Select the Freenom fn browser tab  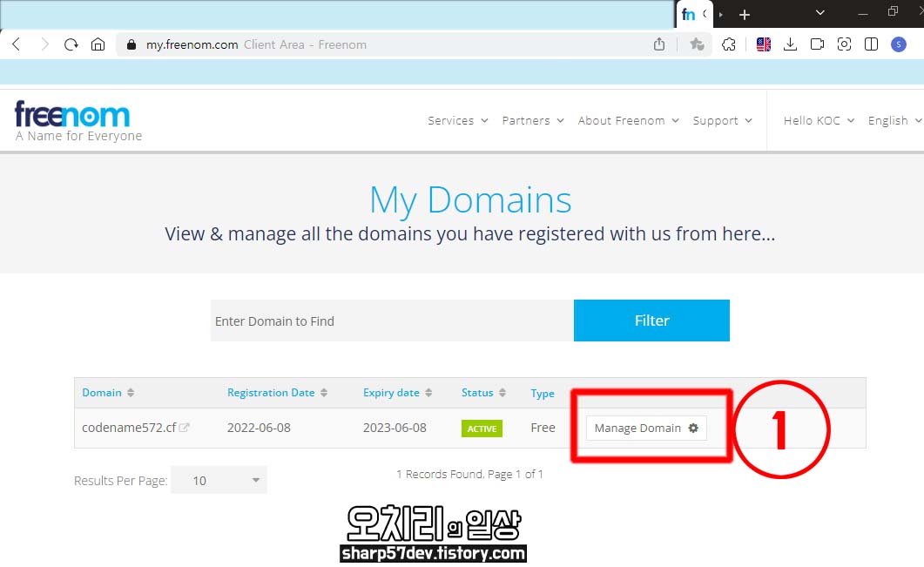(x=694, y=14)
